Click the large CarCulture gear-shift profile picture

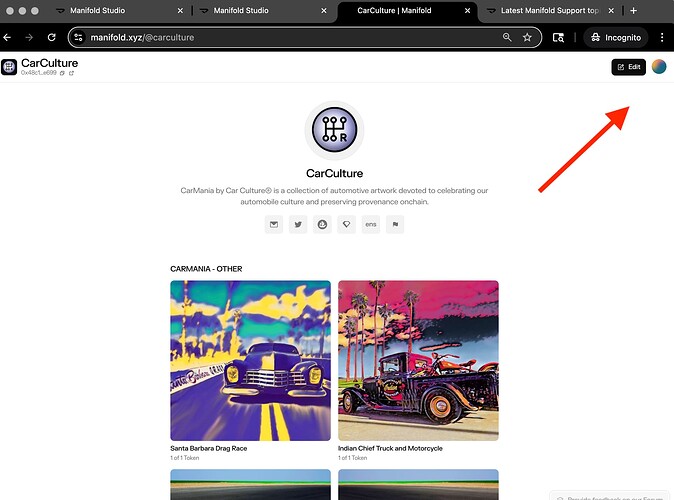tap(334, 130)
